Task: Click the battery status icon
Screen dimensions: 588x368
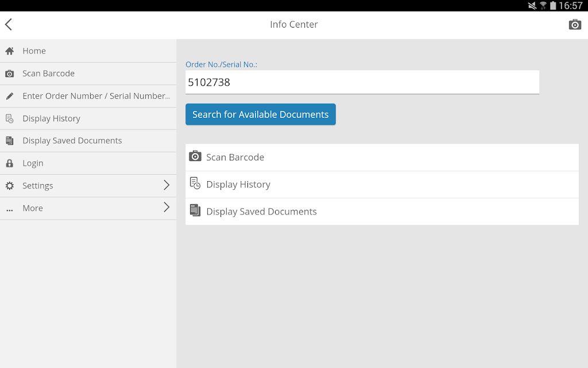Action: tap(553, 6)
